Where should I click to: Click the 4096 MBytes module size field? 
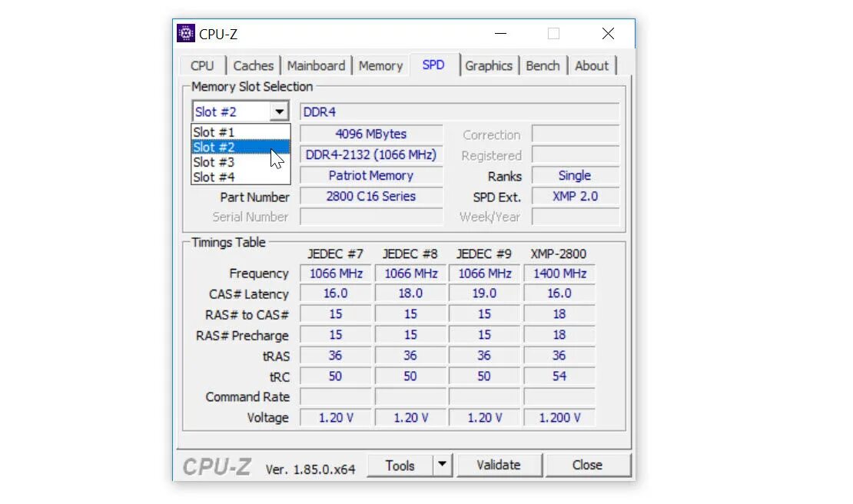coord(371,134)
